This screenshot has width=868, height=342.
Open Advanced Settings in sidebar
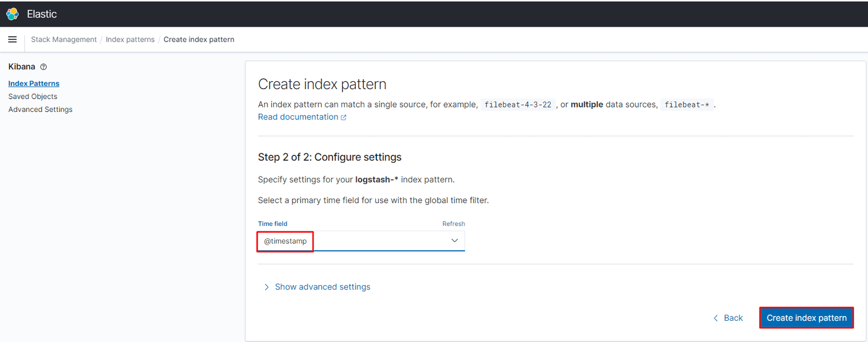[40, 110]
